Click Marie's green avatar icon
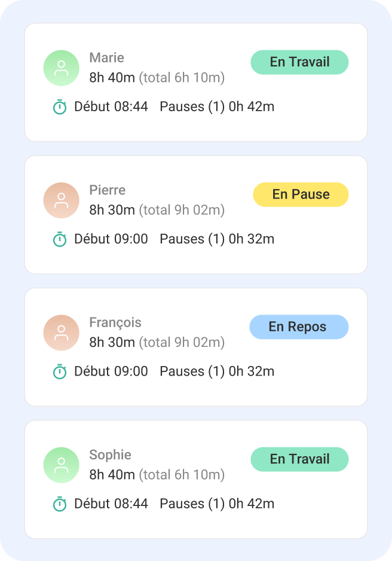The height and width of the screenshot is (561, 392). click(x=61, y=68)
